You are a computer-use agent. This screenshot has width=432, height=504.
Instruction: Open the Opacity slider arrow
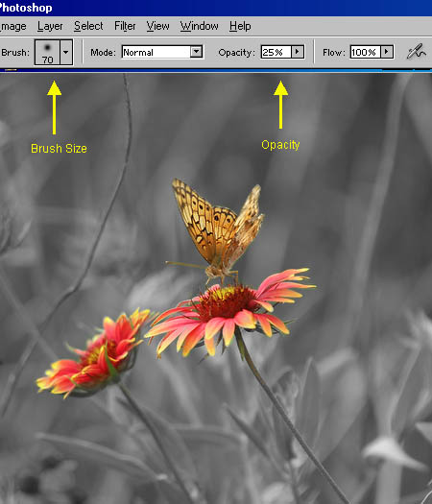298,52
